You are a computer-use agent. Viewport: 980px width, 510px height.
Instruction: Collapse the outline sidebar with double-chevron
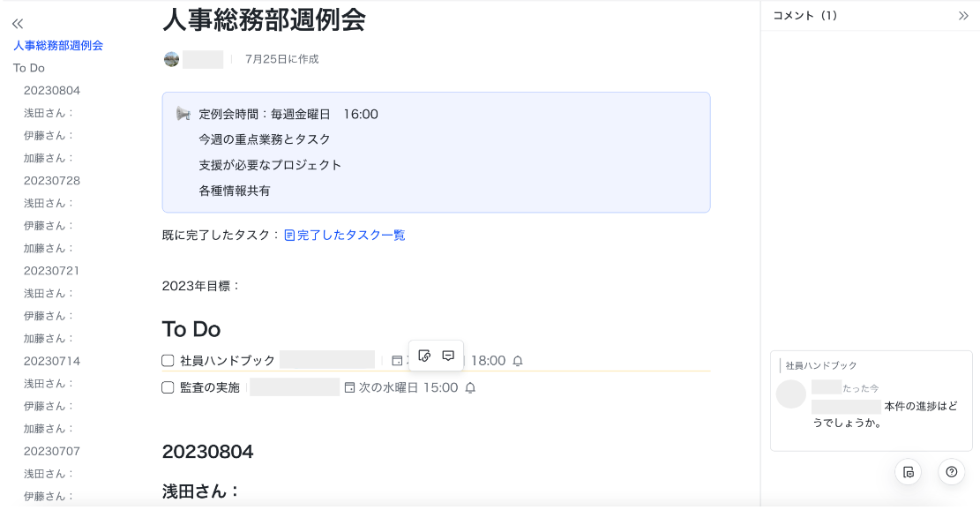tap(18, 24)
